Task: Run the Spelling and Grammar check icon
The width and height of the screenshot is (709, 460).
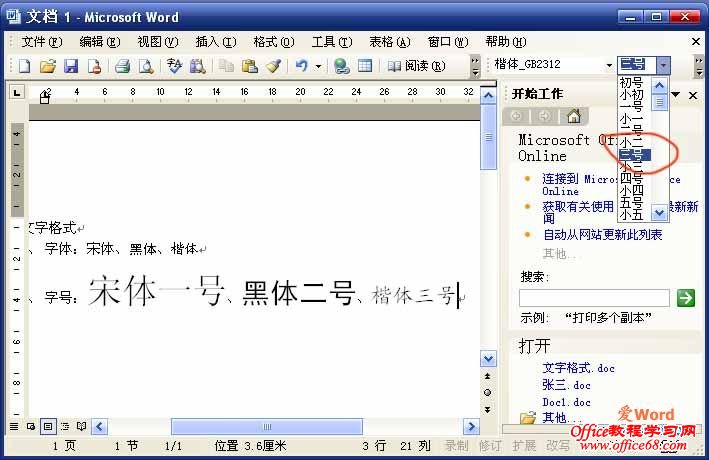Action: 174,66
